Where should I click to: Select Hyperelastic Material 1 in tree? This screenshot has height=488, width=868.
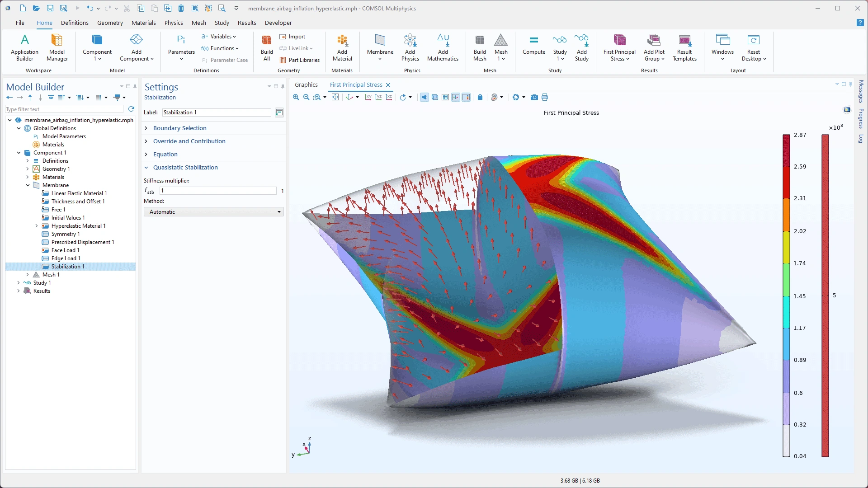click(x=78, y=226)
